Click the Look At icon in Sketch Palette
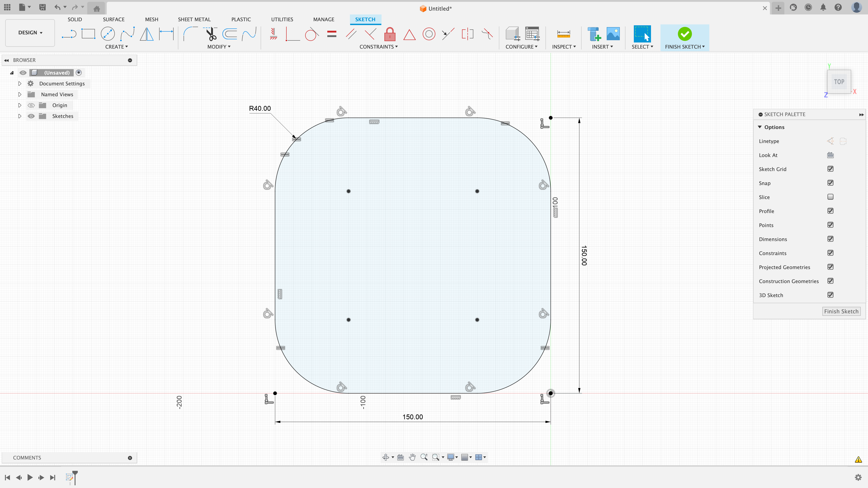 tap(830, 155)
